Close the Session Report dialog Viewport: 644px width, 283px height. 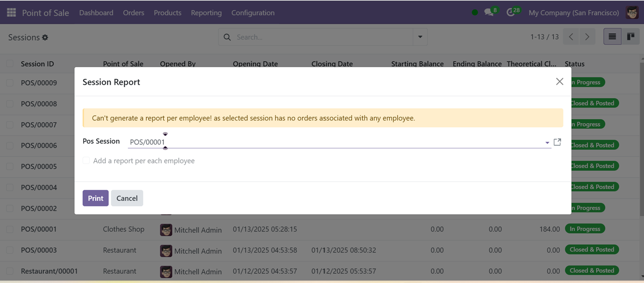(559, 81)
